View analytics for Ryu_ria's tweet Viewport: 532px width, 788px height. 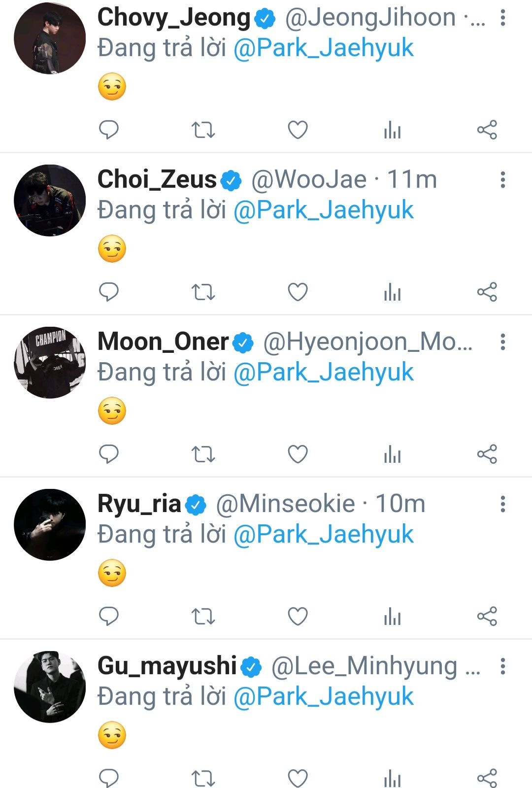coord(392,617)
